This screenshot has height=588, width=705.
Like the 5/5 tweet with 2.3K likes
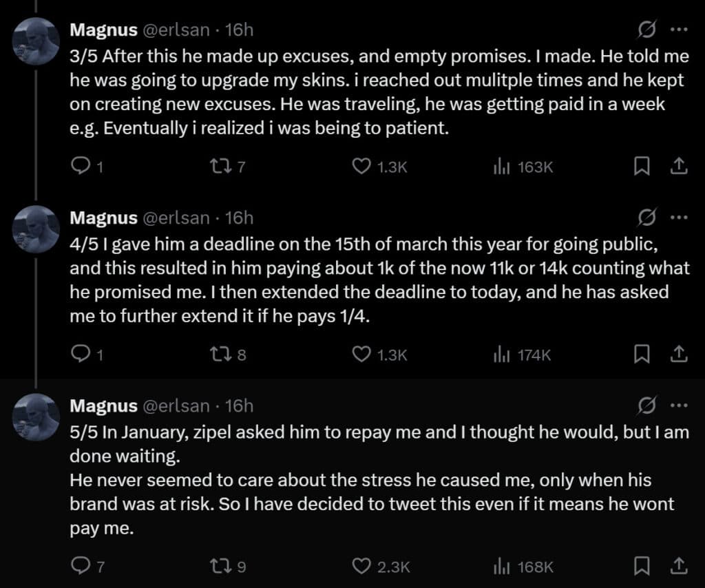coord(362,567)
